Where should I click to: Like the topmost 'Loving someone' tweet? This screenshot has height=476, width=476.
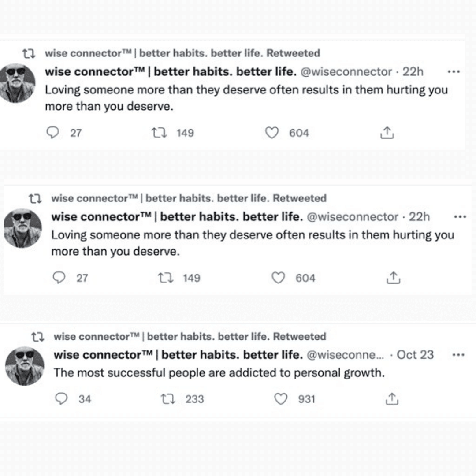273,133
